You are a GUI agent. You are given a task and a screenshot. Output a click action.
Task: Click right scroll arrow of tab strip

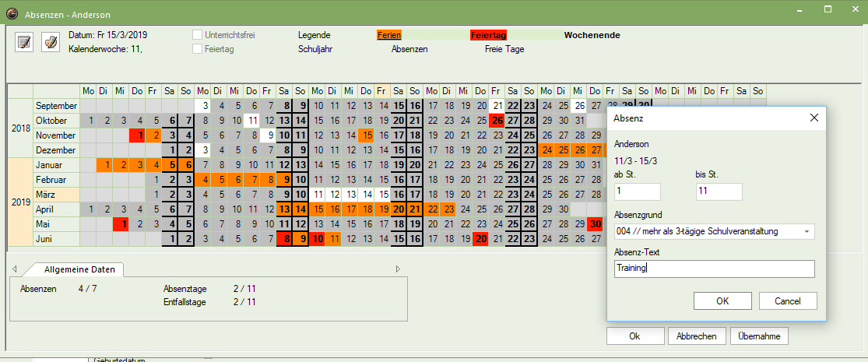pos(399,269)
